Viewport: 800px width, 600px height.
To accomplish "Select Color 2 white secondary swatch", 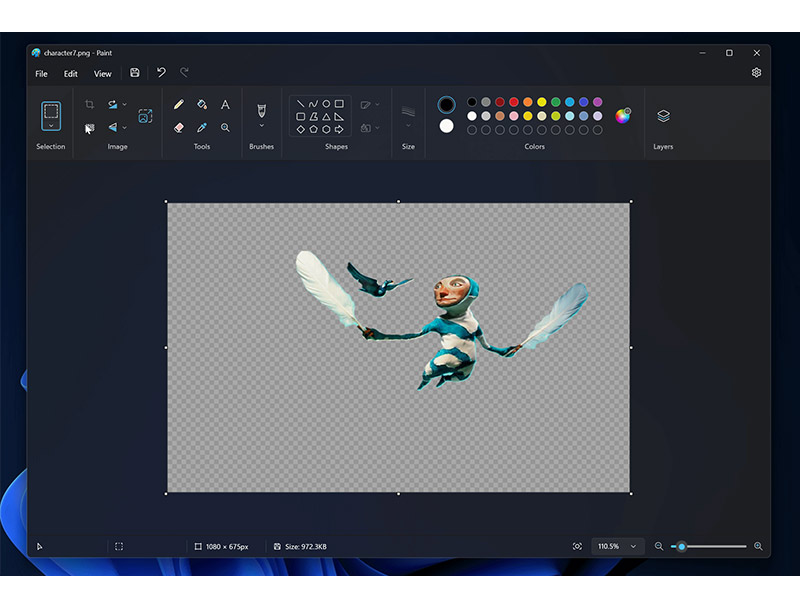I will click(x=446, y=126).
